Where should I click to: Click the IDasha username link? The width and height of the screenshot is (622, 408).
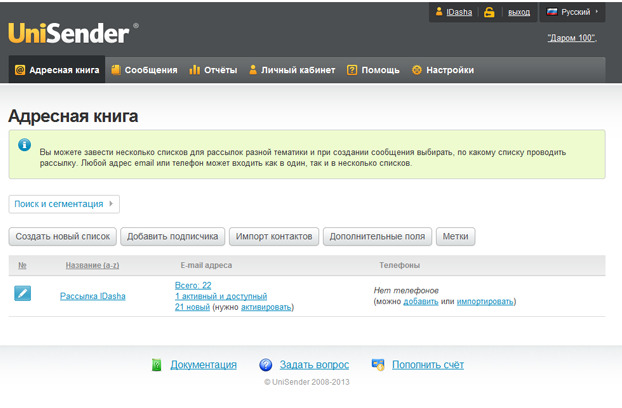(459, 12)
